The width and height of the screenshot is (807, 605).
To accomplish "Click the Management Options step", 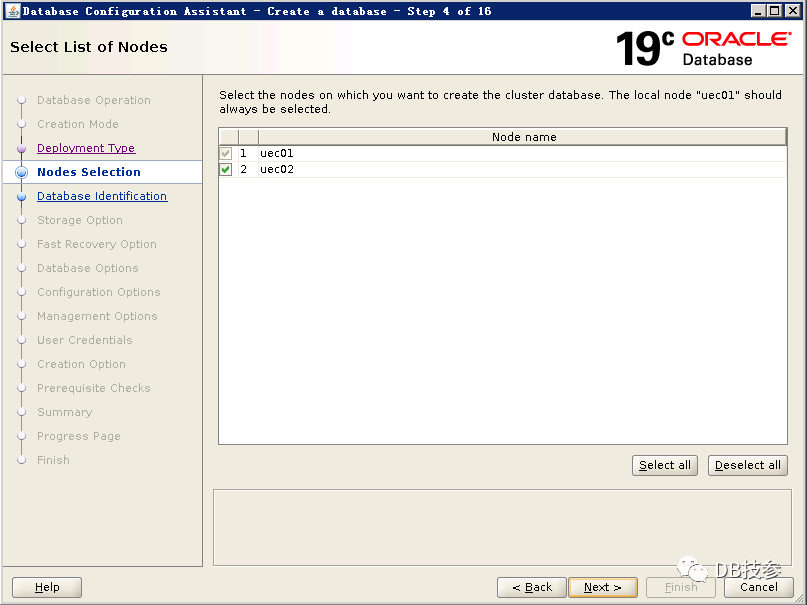I will point(97,316).
